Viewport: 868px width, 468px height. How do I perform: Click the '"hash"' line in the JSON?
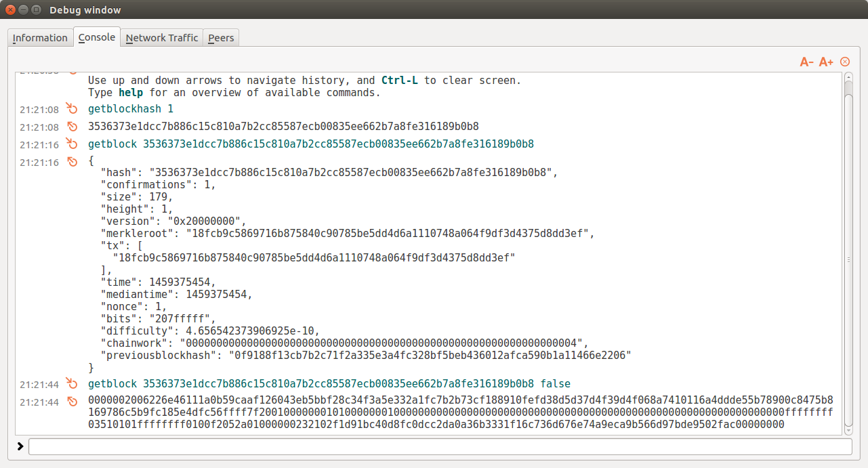(x=329, y=173)
